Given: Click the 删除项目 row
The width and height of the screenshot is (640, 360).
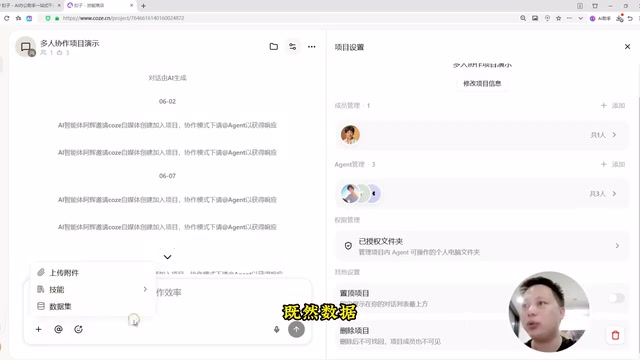Looking at the screenshot, I should click(482, 336).
